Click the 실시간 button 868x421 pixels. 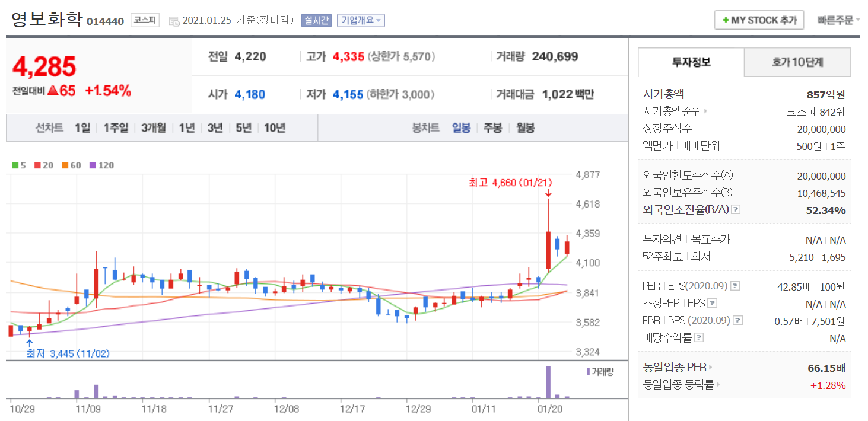click(x=316, y=20)
